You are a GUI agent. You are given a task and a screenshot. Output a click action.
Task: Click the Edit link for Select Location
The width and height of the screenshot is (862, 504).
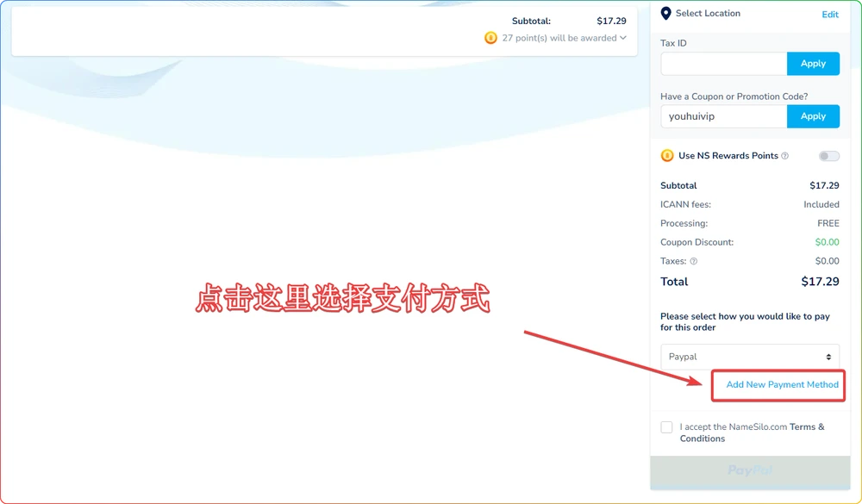tap(829, 14)
